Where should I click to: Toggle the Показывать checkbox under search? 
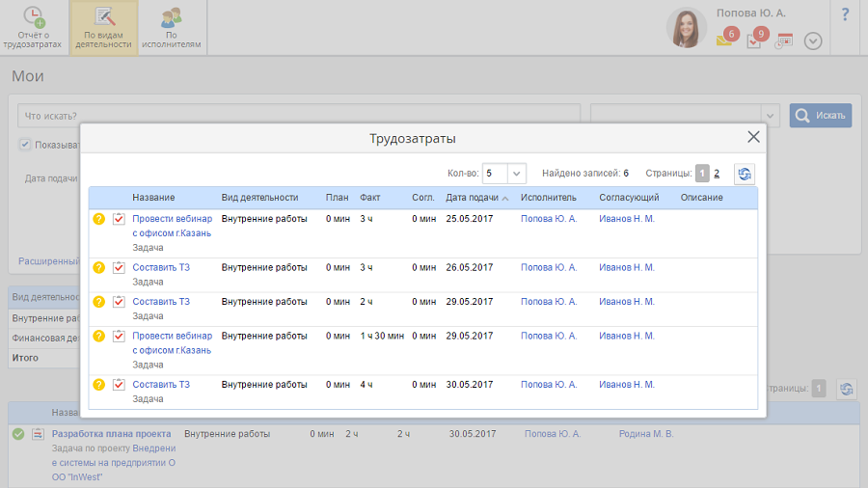coord(25,145)
